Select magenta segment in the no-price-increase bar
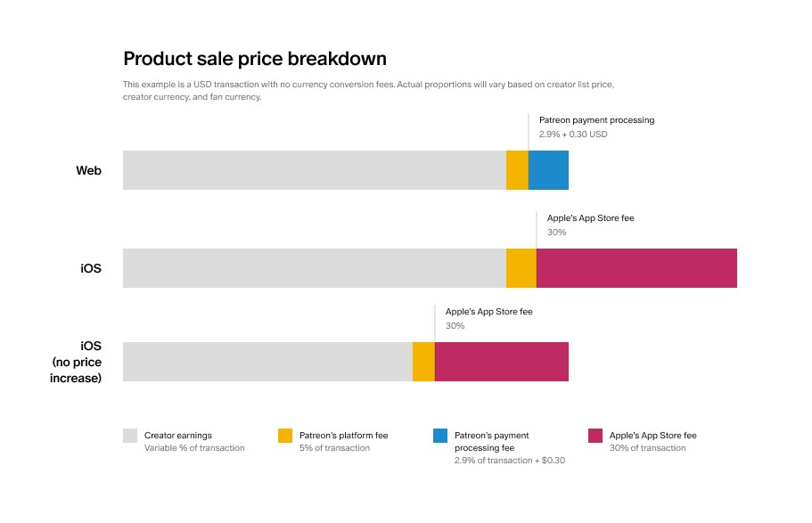 pos(501,362)
